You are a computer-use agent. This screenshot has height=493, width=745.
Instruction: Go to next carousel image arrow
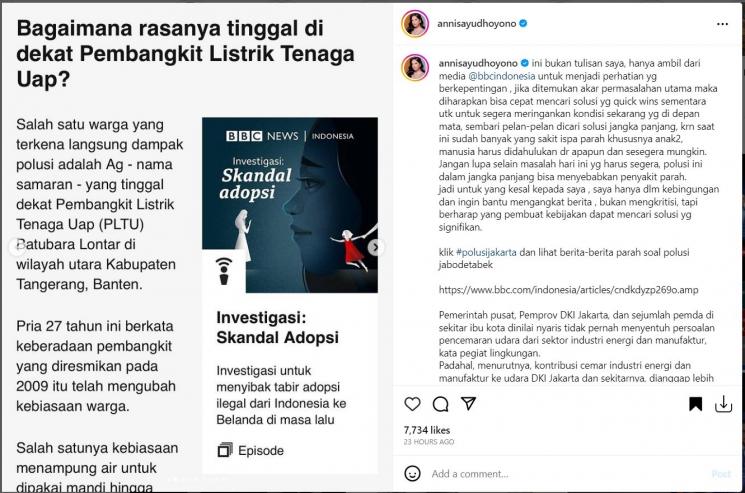point(375,247)
